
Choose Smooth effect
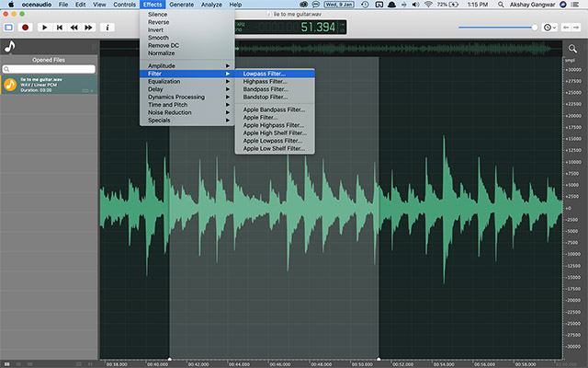[x=187, y=38]
